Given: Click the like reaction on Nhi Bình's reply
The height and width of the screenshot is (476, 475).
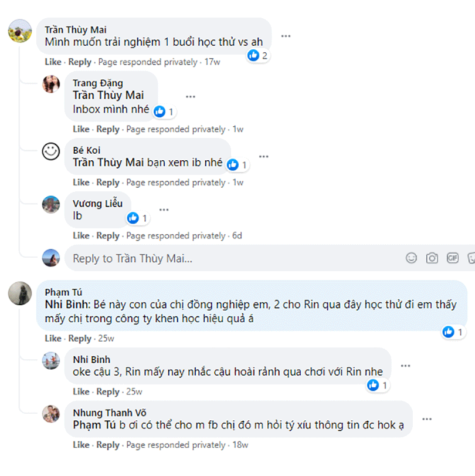Looking at the screenshot, I should click(377, 385).
